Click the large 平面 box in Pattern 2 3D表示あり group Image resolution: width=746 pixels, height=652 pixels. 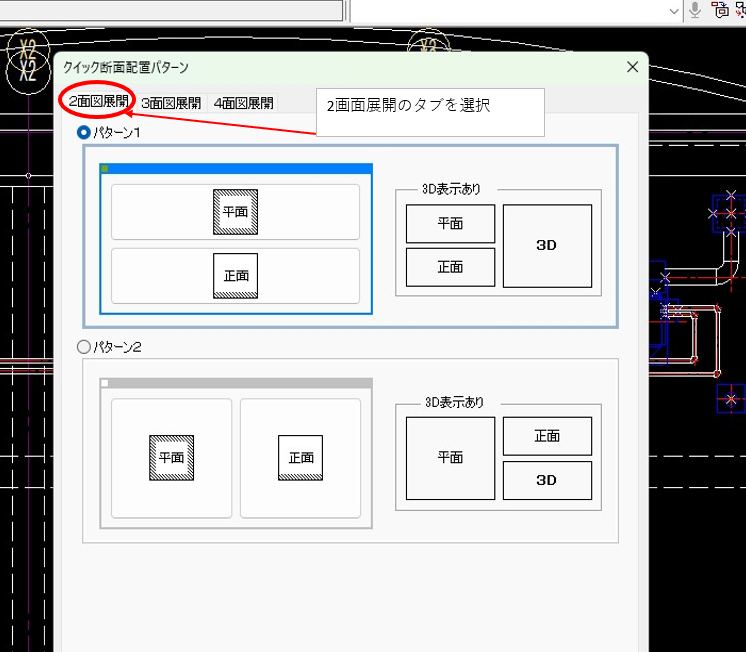451,458
